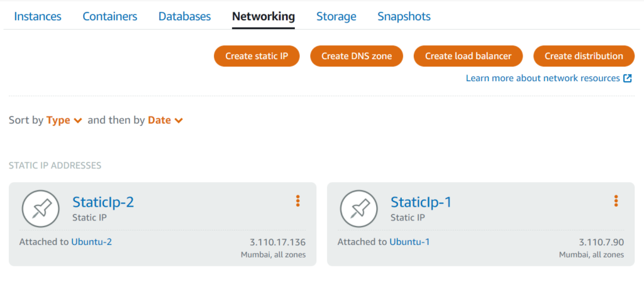Click external link icon beside network resources
Image resolution: width=644 pixels, height=282 pixels.
[627, 79]
